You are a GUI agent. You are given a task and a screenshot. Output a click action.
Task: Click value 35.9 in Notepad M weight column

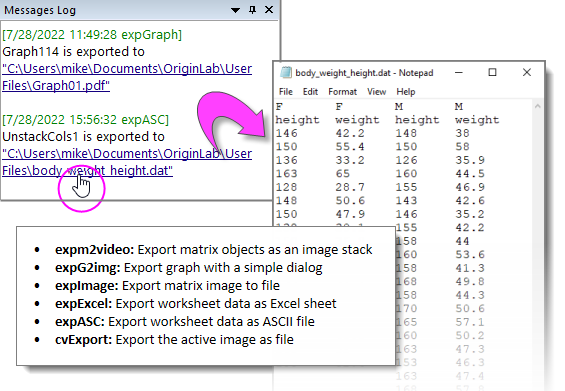(x=470, y=160)
